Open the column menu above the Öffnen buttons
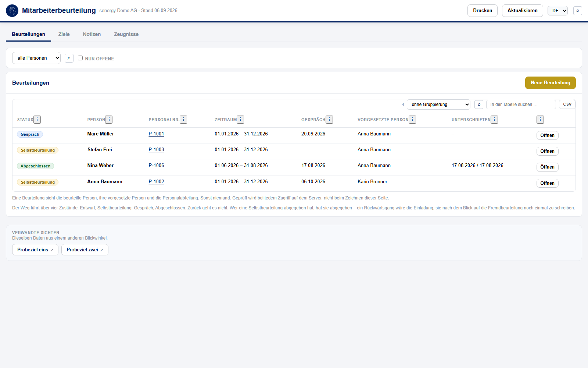The height and width of the screenshot is (368, 588). pos(540,120)
